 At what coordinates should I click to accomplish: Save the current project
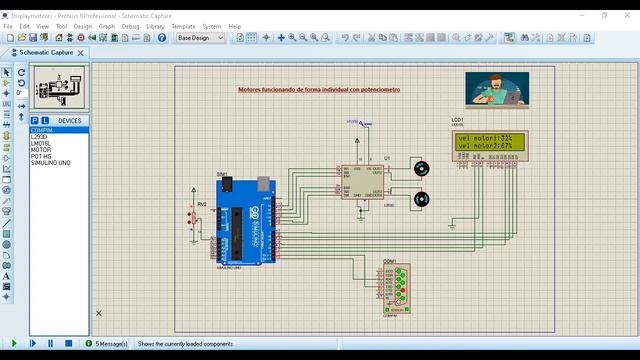[x=33, y=38]
